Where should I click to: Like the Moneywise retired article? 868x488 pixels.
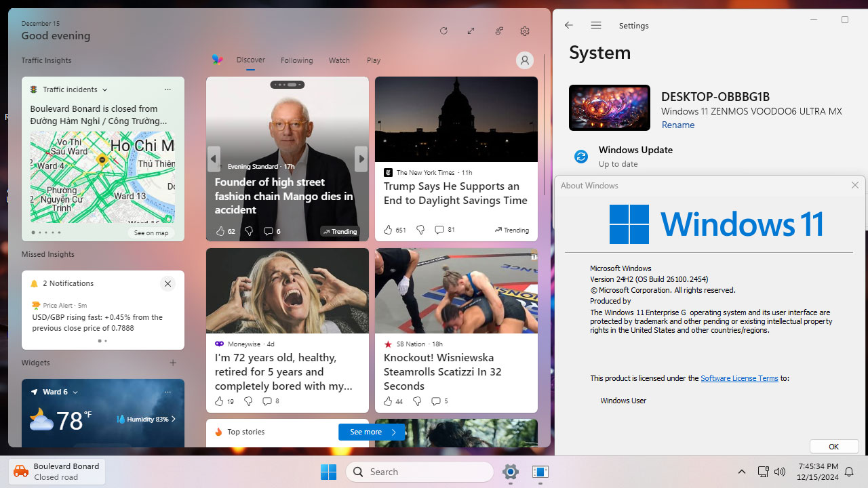coord(219,401)
